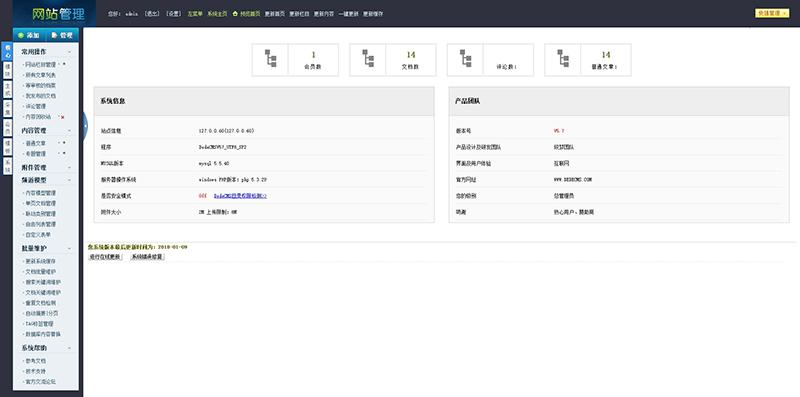Viewport: 800px width, 397px height.
Task: Switch to the 生成 vertical tab
Action: [7, 89]
